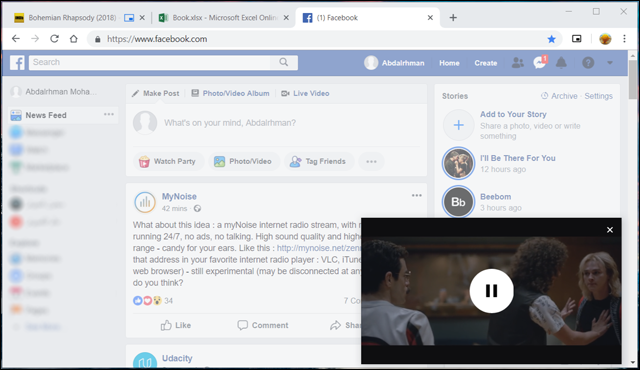Click the bookmark star icon
The width and height of the screenshot is (640, 370).
551,39
